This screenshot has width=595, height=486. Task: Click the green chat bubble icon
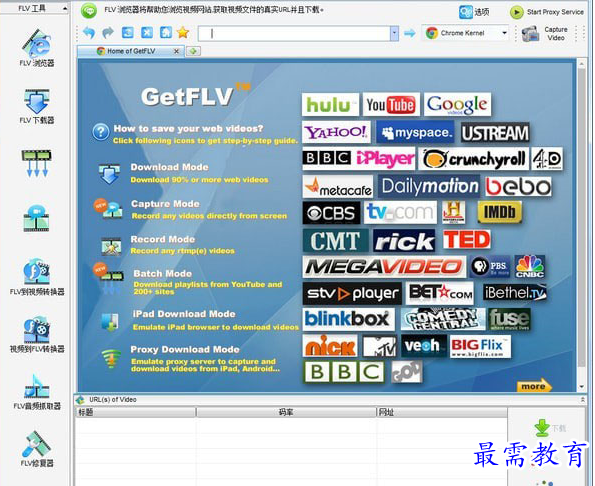[x=89, y=11]
